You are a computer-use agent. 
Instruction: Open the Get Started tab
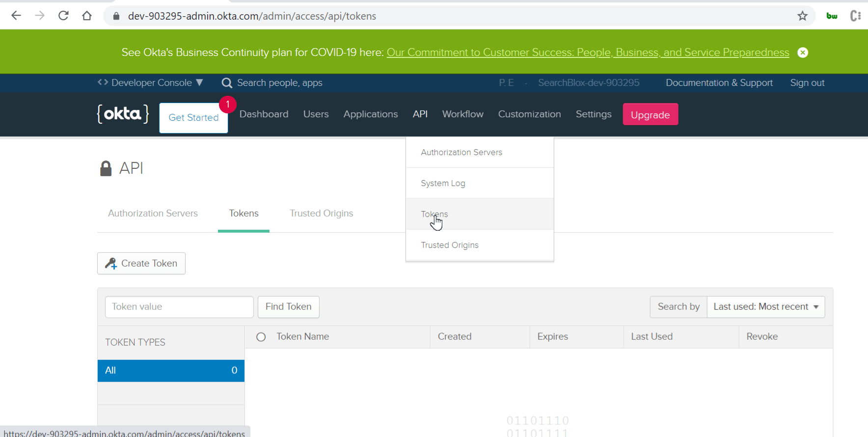(x=193, y=118)
